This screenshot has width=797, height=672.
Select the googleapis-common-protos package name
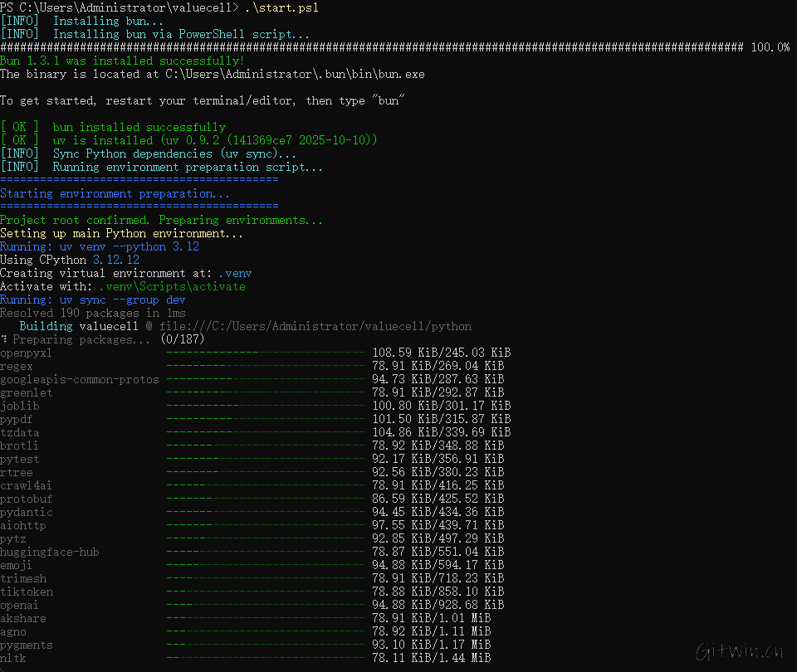tap(80, 380)
